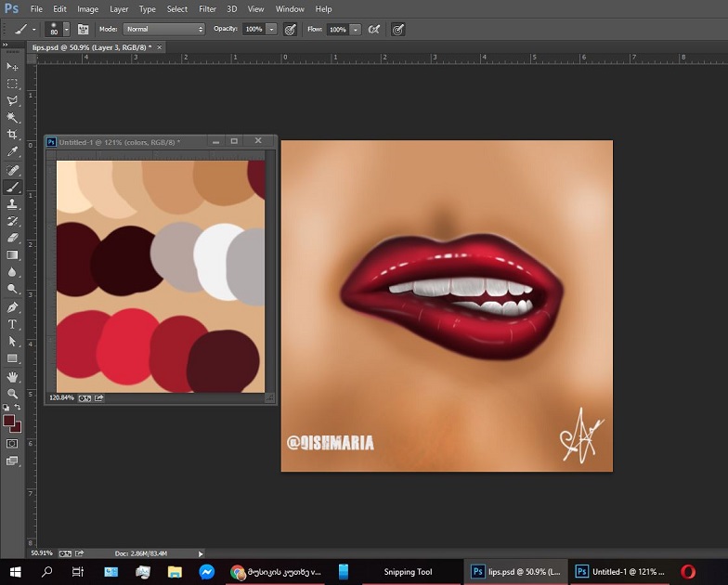Open the blending Mode dropdown
728x585 pixels.
click(163, 30)
